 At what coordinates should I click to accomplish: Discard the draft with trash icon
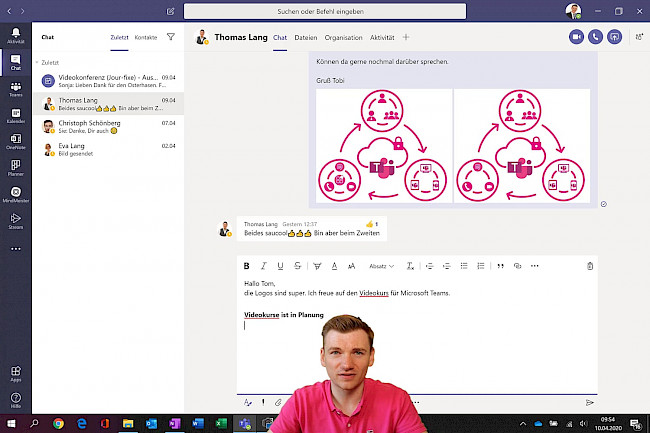click(590, 266)
